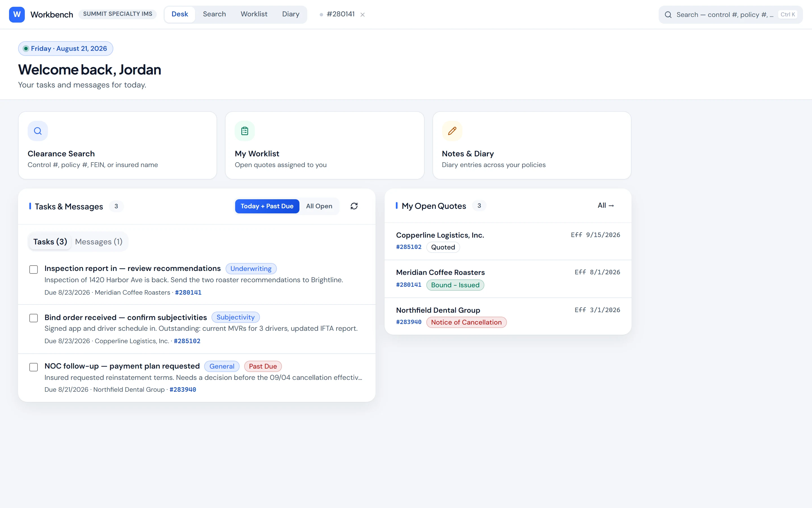The width and height of the screenshot is (812, 508).
Task: Close the #280141 tab
Action: click(362, 14)
